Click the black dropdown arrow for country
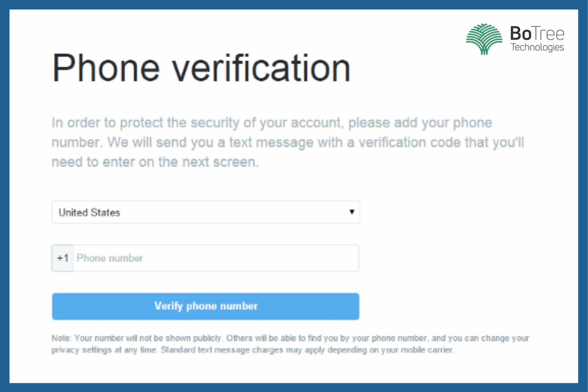Screen dimensions: 588x392 352,212
